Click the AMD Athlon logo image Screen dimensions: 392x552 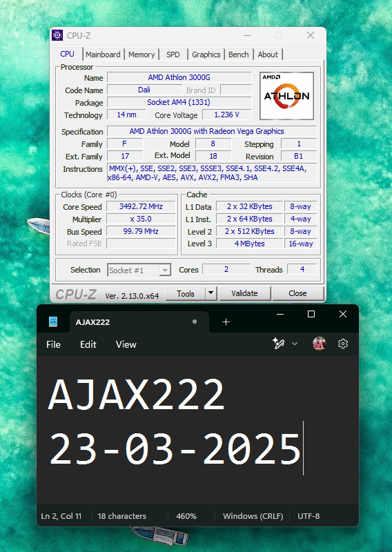(x=286, y=96)
